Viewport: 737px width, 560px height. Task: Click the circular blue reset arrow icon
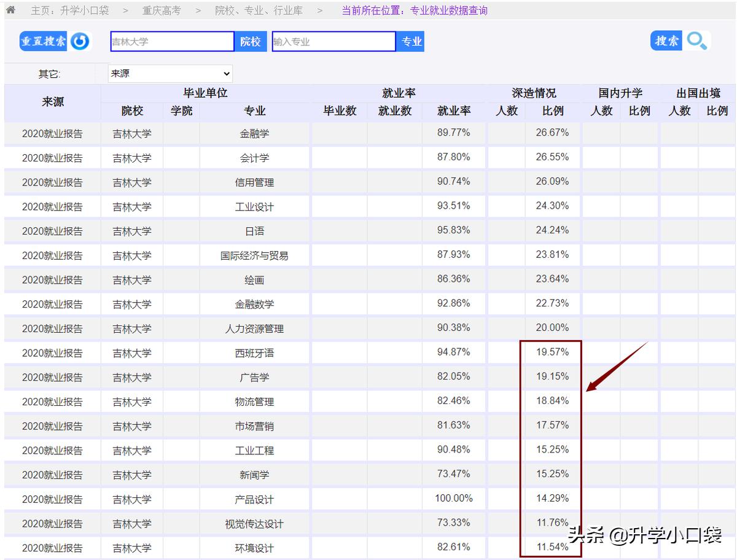(80, 41)
